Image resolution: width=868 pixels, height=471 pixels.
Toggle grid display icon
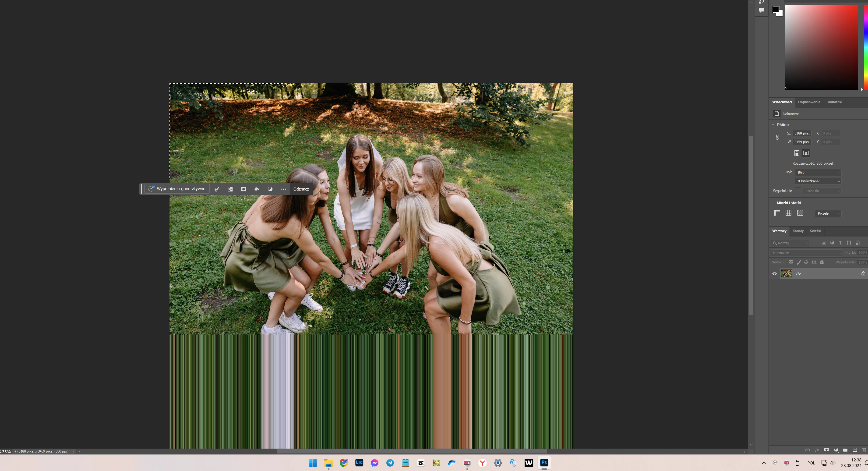tap(788, 213)
